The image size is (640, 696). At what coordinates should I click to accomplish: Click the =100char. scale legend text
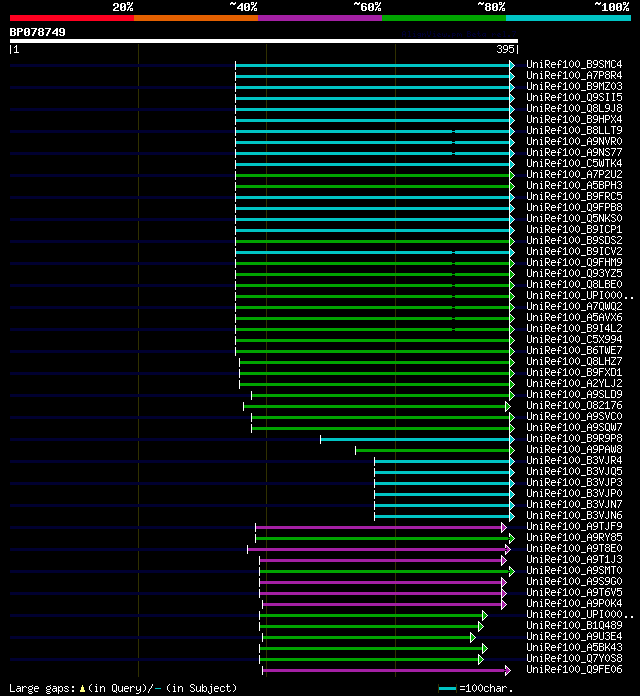tap(486, 688)
